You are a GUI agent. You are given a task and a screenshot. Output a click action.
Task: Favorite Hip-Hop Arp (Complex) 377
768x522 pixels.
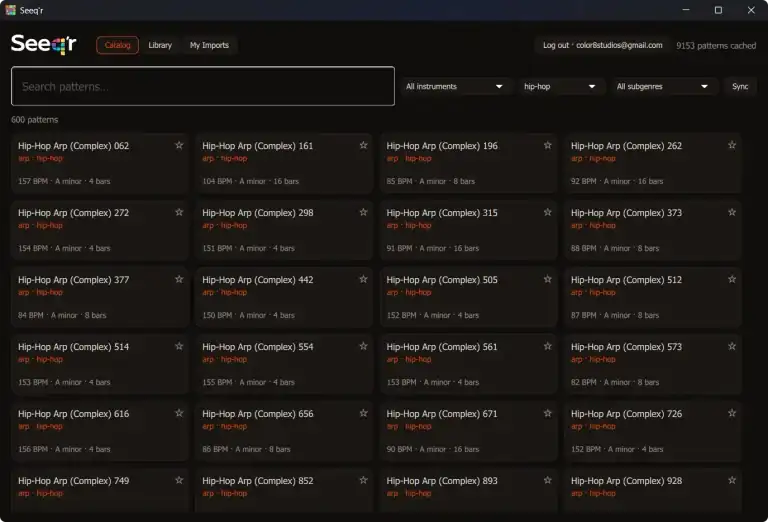tap(179, 280)
